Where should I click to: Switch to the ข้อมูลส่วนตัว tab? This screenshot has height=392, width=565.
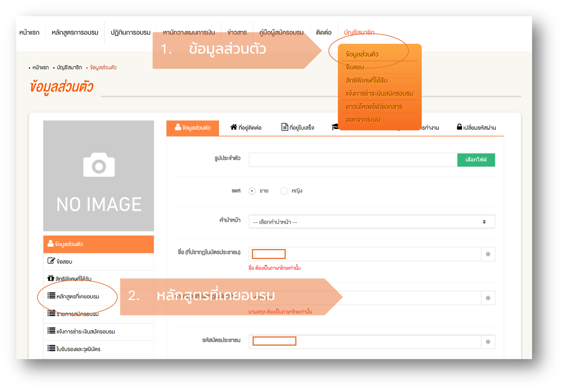click(193, 128)
